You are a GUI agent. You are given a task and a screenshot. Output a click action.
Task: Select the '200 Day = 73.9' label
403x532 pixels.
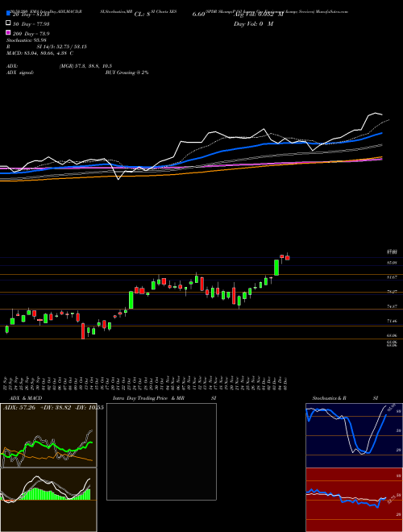point(31,34)
